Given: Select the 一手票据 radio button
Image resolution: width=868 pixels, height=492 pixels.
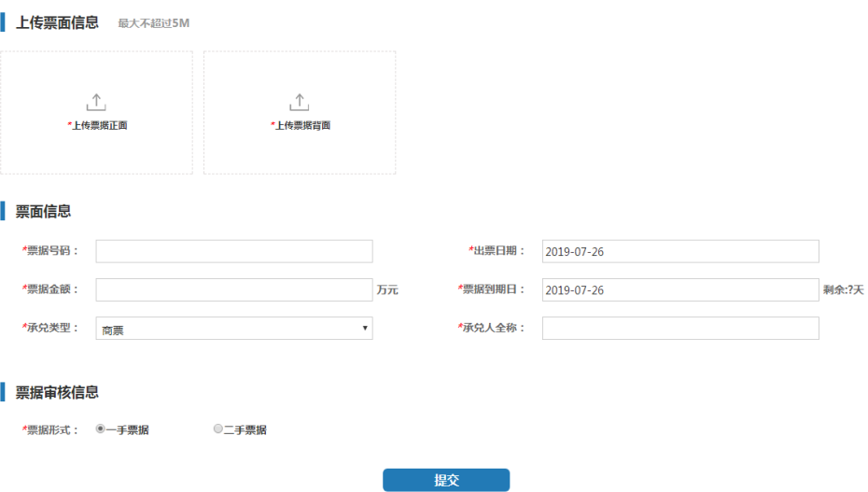Looking at the screenshot, I should click(101, 429).
